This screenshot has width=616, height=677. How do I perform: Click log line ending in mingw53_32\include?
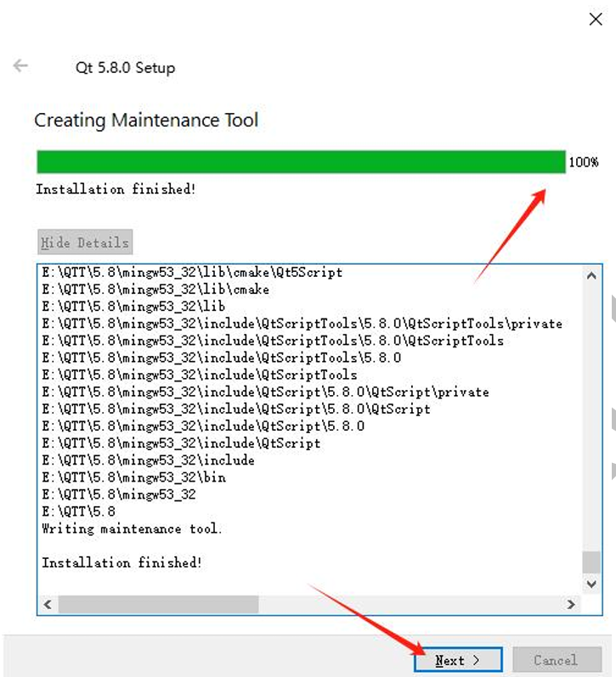tap(148, 460)
